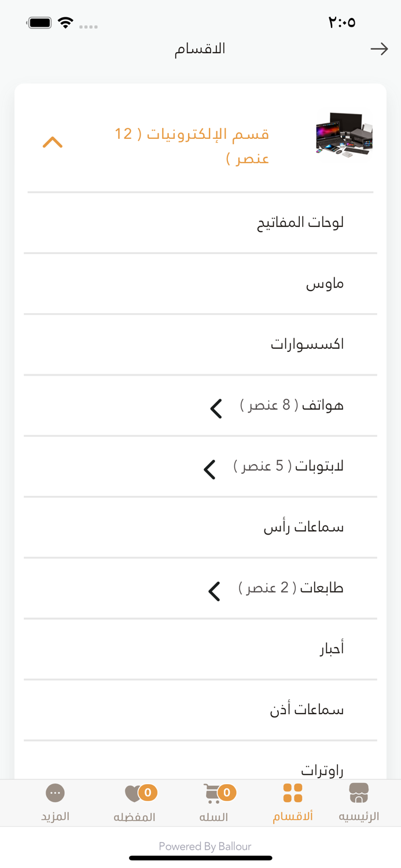Screen dimensions: 401x868
Task: Tap the back arrow at the top
Action: click(379, 49)
